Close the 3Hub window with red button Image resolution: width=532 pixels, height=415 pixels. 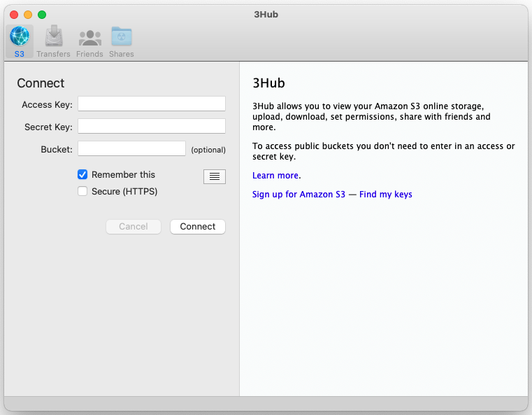(14, 14)
